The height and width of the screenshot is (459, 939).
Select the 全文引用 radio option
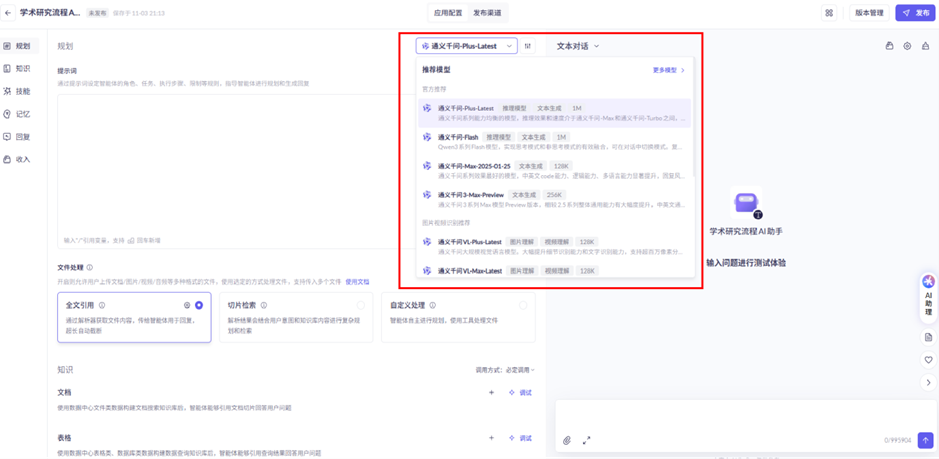click(199, 305)
